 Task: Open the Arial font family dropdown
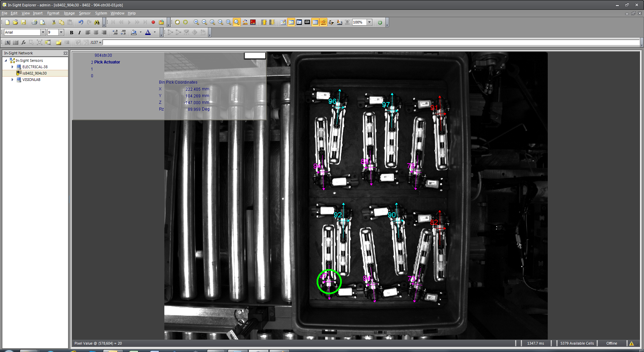coord(43,32)
